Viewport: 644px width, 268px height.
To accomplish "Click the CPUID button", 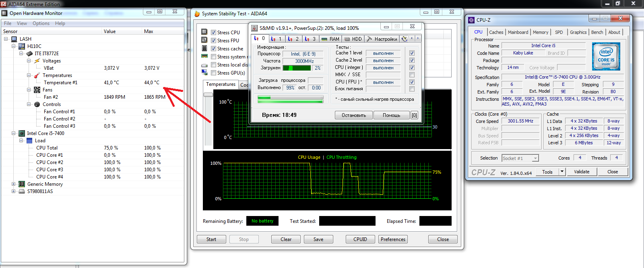I will (x=360, y=239).
